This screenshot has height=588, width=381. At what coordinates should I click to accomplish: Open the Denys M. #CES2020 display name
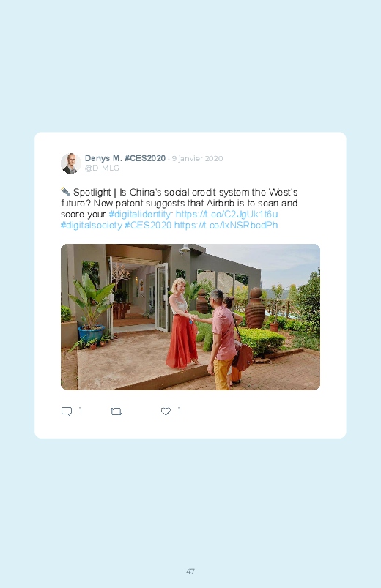pyautogui.click(x=125, y=158)
